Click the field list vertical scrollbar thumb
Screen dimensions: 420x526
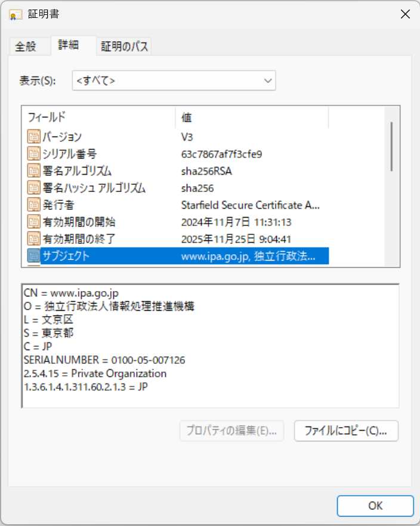tap(391, 147)
